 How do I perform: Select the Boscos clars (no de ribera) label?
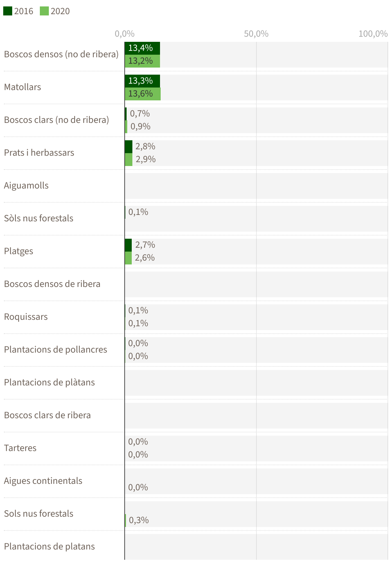point(57,120)
